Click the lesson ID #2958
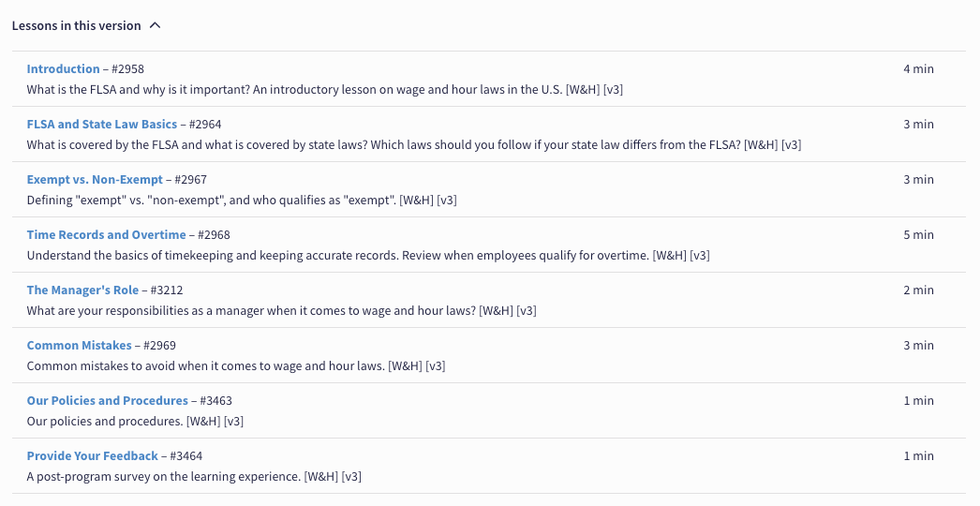Image resolution: width=980 pixels, height=506 pixels. [x=126, y=69]
